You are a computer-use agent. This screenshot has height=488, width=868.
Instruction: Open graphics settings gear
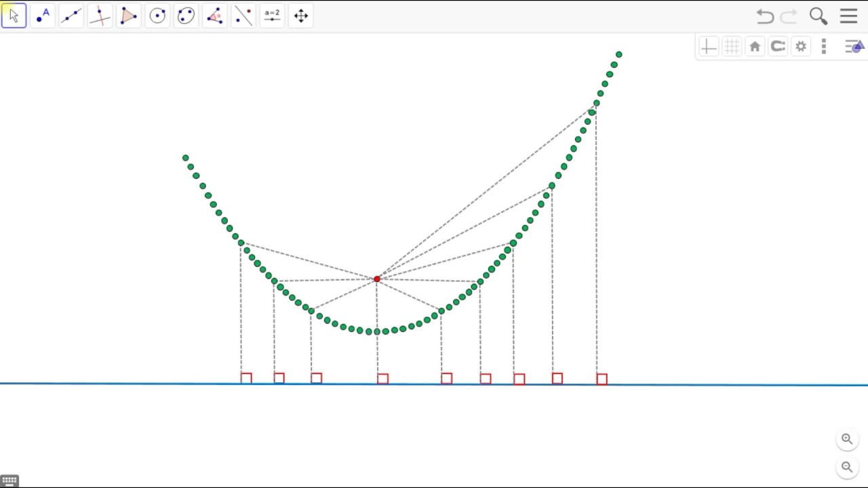coord(801,47)
